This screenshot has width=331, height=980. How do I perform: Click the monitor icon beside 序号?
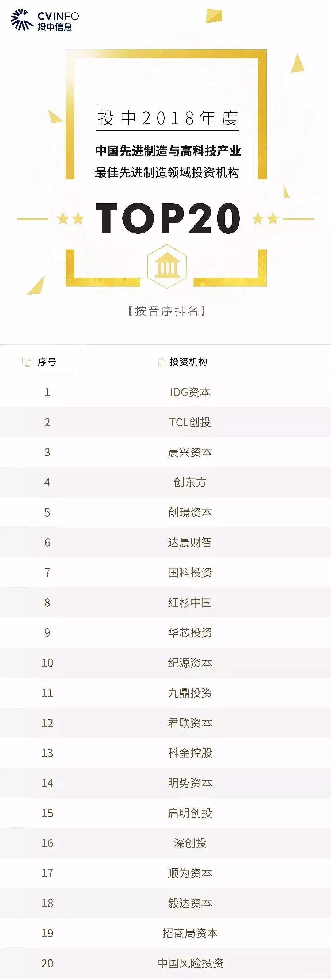(27, 361)
